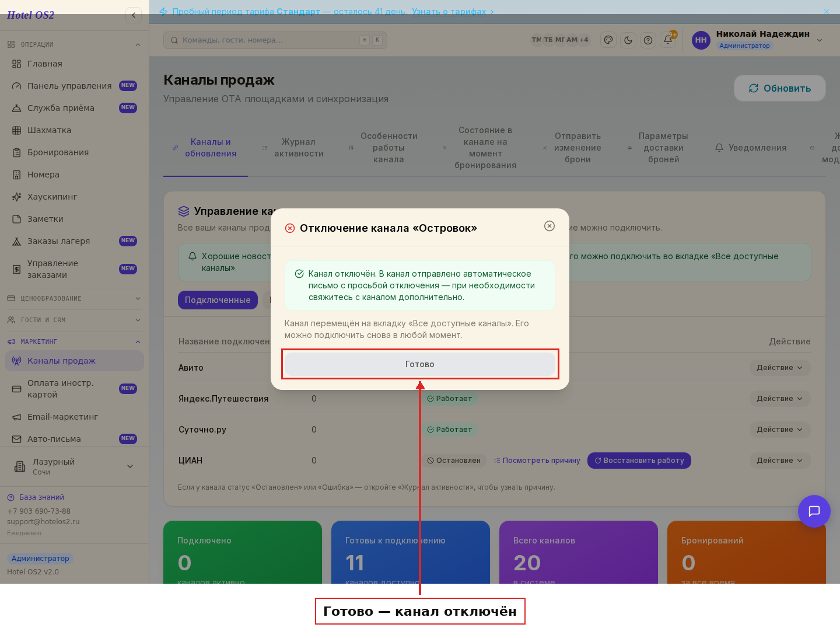Expand the Ценообразование section
This screenshot has height=638, width=840.
[74, 298]
